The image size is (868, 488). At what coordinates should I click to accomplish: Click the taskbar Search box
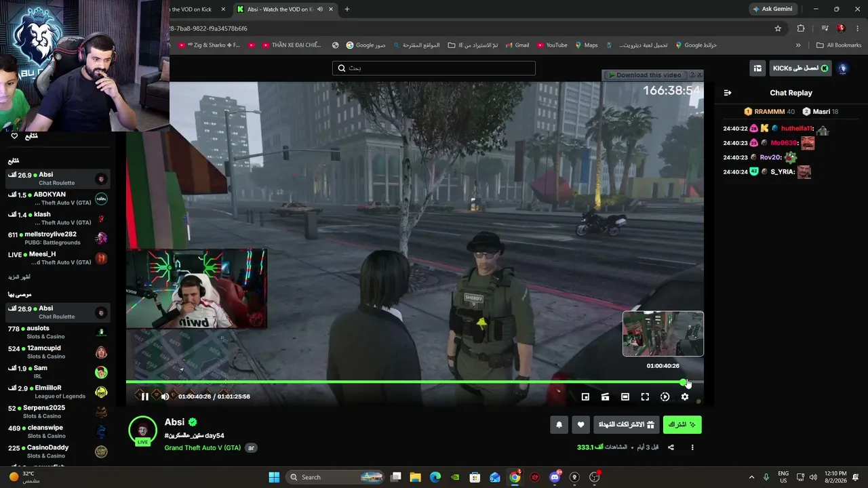(x=336, y=477)
